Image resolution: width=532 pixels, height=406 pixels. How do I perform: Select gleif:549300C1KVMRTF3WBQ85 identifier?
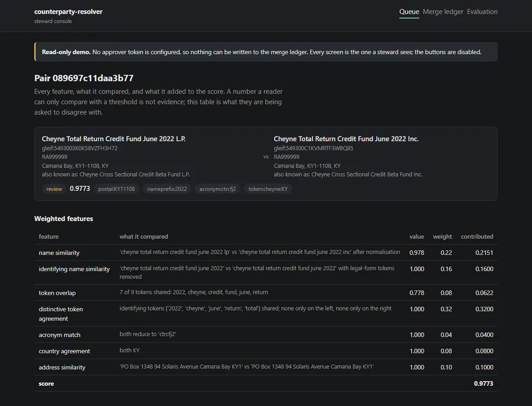313,148
